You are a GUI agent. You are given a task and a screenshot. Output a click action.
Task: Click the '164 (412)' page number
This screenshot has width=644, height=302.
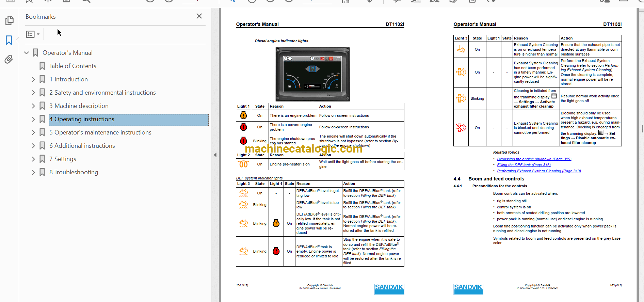coord(242,285)
